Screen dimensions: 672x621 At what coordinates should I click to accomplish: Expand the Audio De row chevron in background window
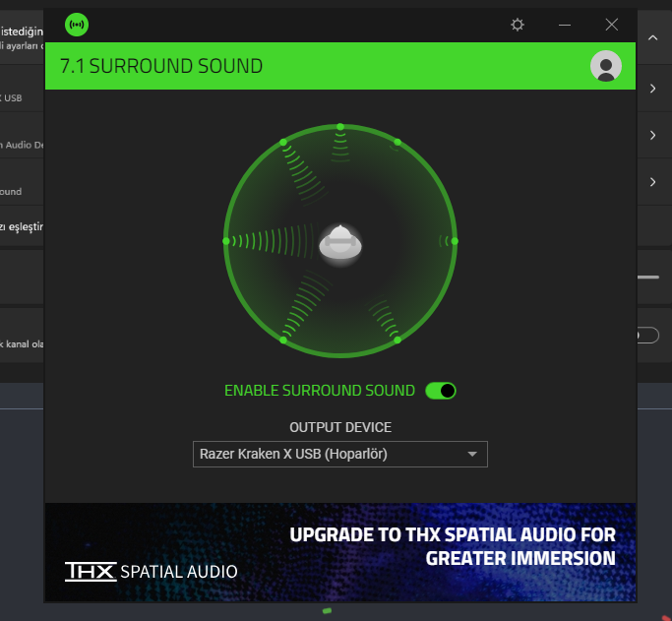652,136
